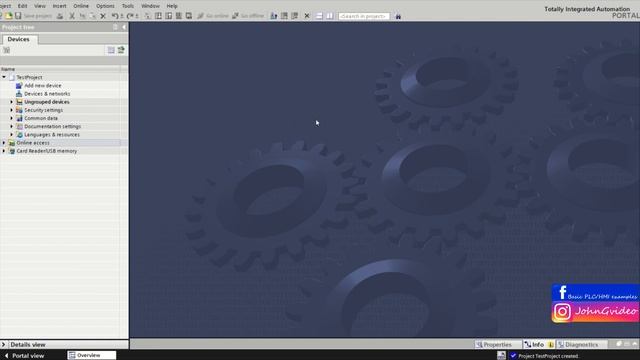Select Common data tree item
Screen dimensions: 640x360
[x=41, y=118]
